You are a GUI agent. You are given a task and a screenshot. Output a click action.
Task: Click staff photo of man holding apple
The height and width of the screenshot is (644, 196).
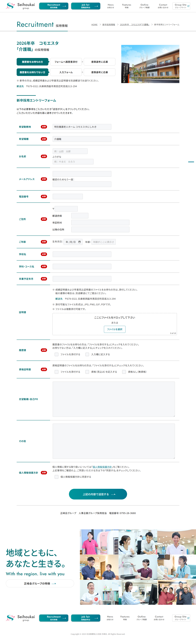pos(99,593)
